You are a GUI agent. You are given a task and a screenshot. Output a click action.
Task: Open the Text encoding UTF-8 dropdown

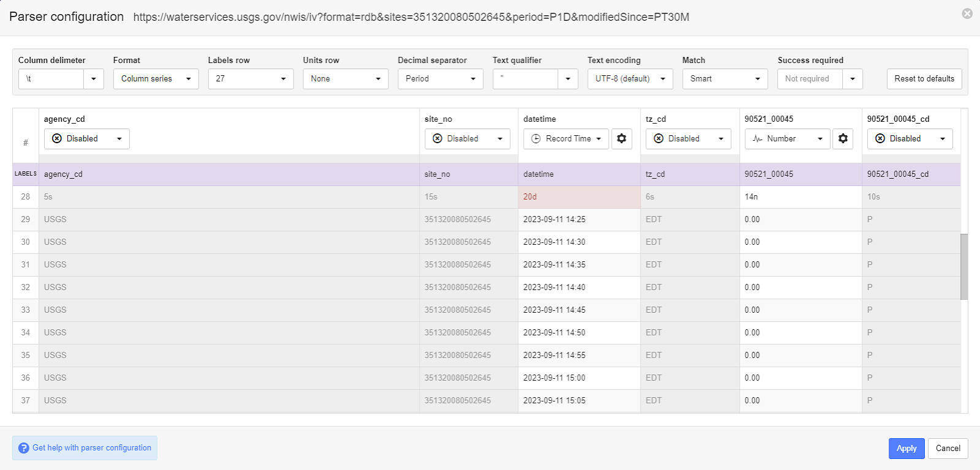click(x=630, y=79)
